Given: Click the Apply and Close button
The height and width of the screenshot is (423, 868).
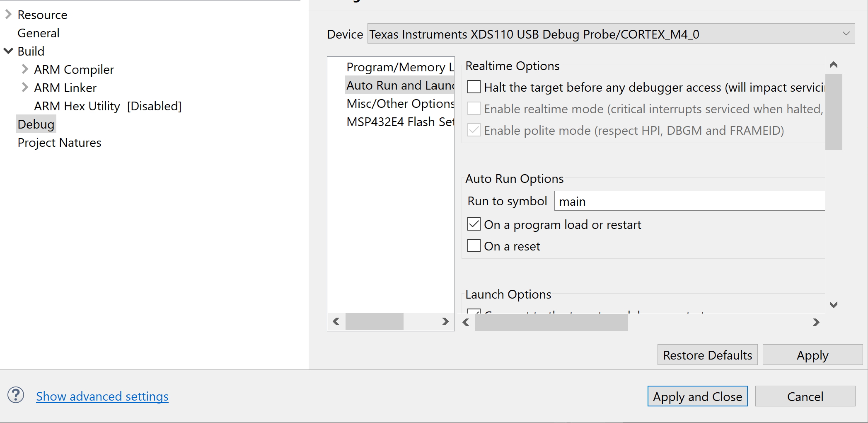Looking at the screenshot, I should click(x=697, y=396).
